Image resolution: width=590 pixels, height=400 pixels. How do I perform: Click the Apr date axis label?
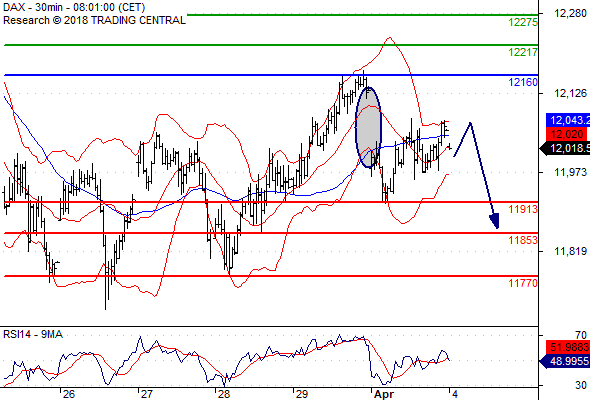383,394
